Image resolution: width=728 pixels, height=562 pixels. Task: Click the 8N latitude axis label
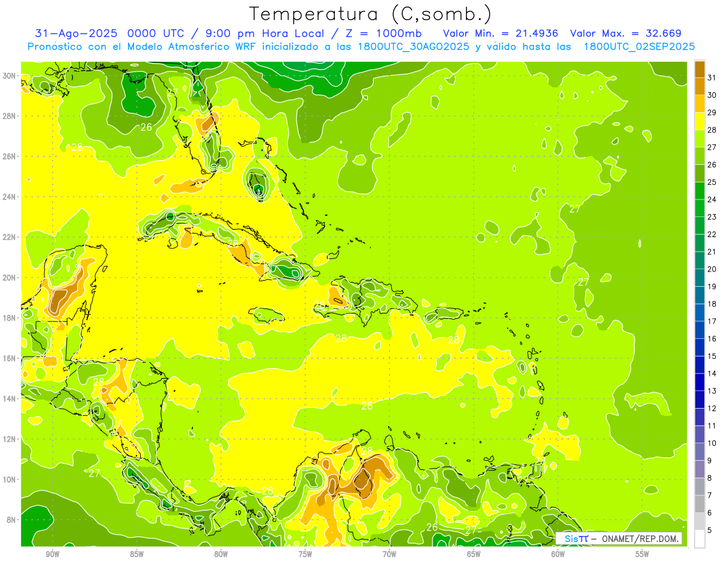(x=12, y=520)
